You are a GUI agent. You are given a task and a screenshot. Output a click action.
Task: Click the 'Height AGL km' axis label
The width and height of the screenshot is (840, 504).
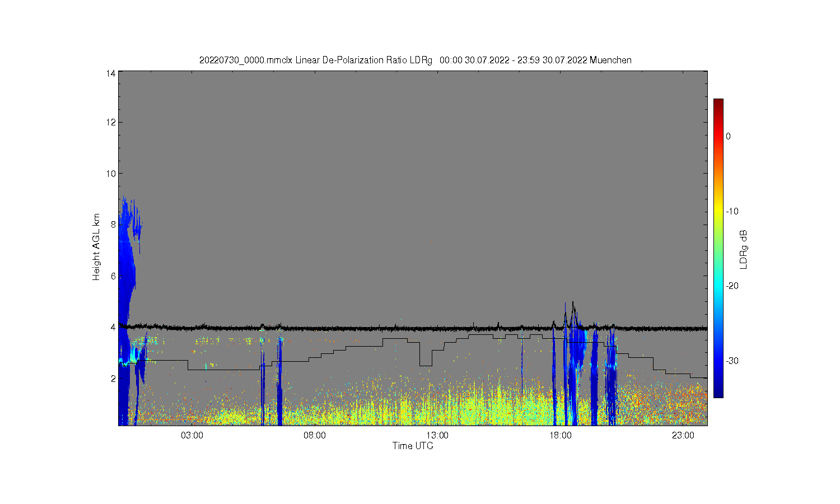[x=96, y=247]
